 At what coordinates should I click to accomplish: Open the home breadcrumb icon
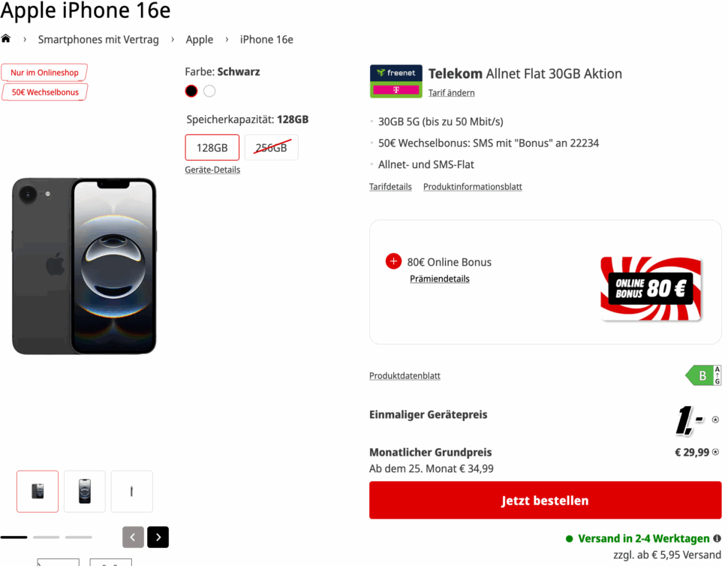tap(6, 38)
